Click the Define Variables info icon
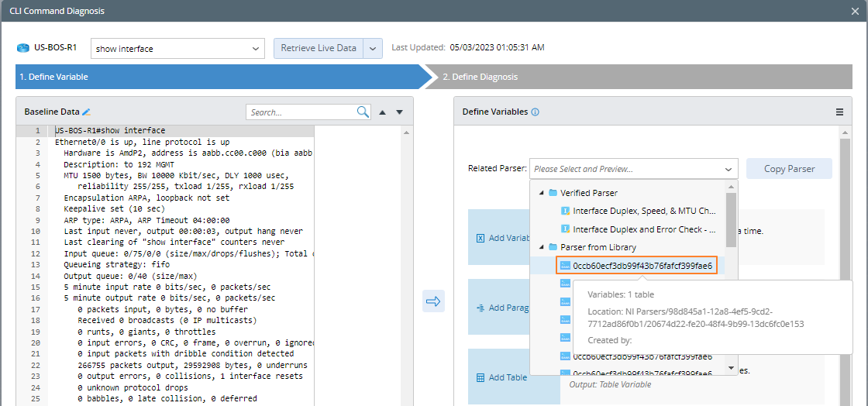This screenshot has width=868, height=406. (535, 112)
